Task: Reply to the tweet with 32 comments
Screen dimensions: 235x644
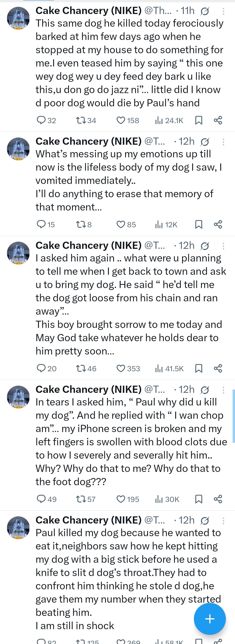Action: click(x=41, y=120)
